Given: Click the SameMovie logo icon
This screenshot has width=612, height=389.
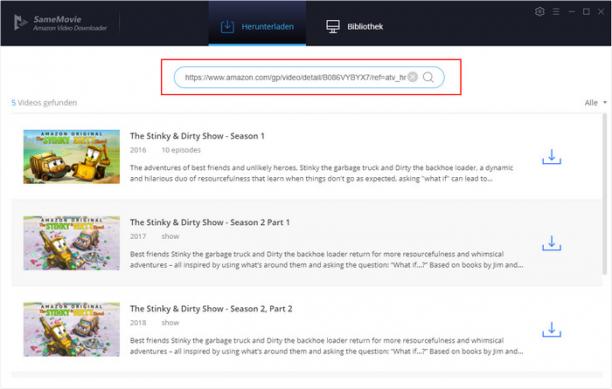Looking at the screenshot, I should (x=20, y=23).
